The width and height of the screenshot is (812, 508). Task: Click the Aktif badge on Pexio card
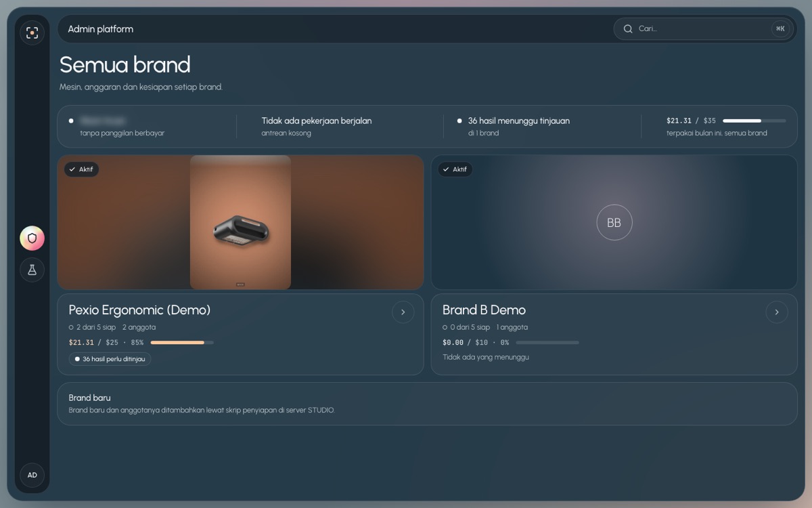click(x=81, y=169)
